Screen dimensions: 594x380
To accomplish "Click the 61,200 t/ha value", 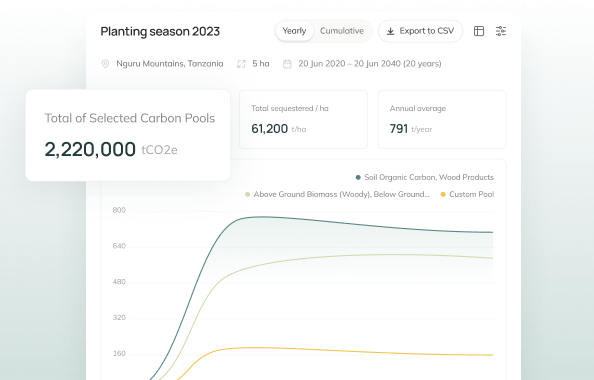I will pyautogui.click(x=278, y=129).
